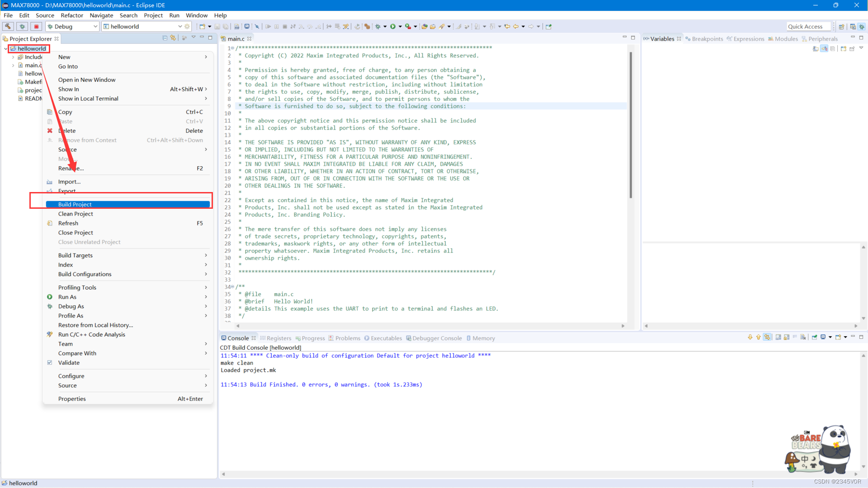Click Open Console icon
Image resolution: width=868 pixels, height=488 pixels.
point(838,337)
